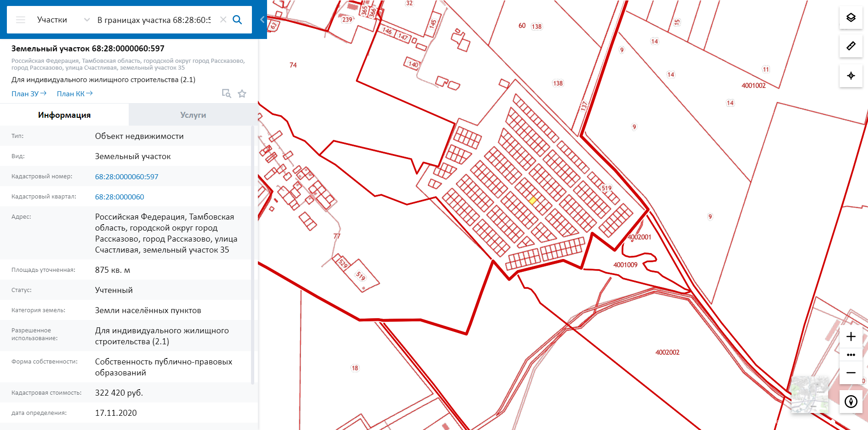Switch to the Услуги tab
Viewport: 868px width, 430px height.
[x=193, y=115]
